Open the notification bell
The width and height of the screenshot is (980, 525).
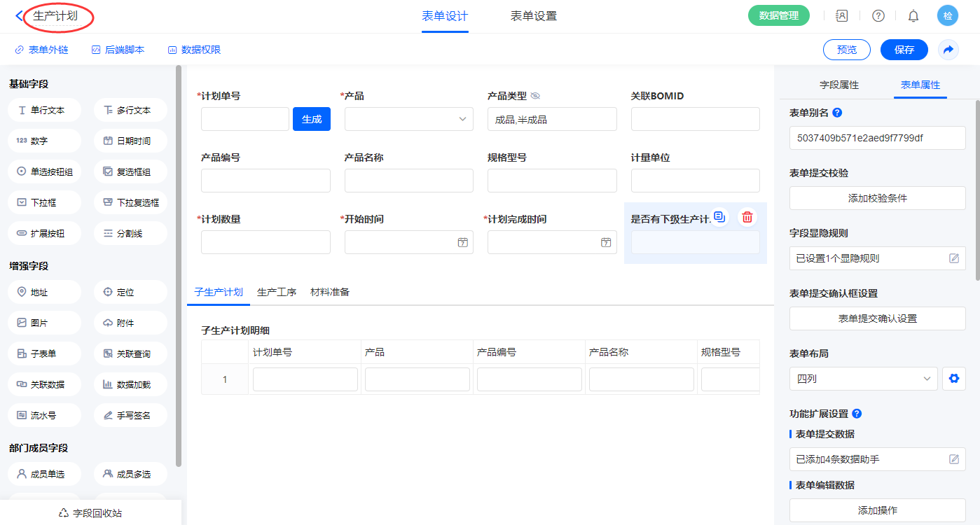913,15
